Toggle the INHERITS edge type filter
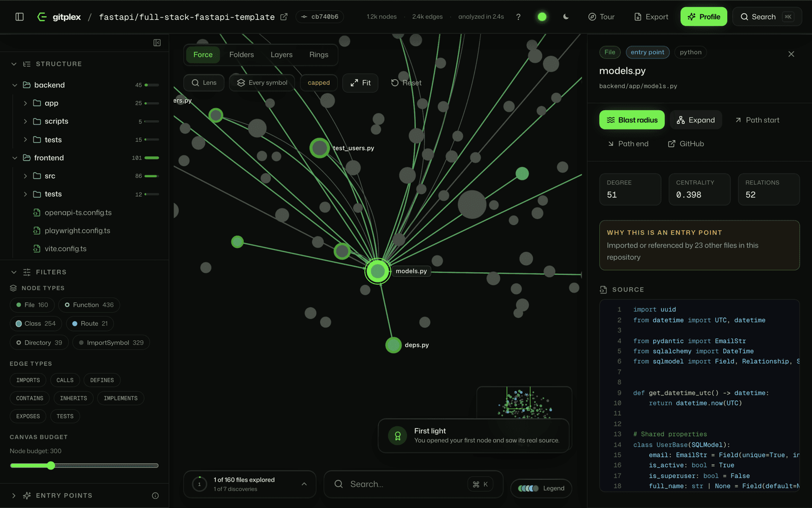 point(74,398)
